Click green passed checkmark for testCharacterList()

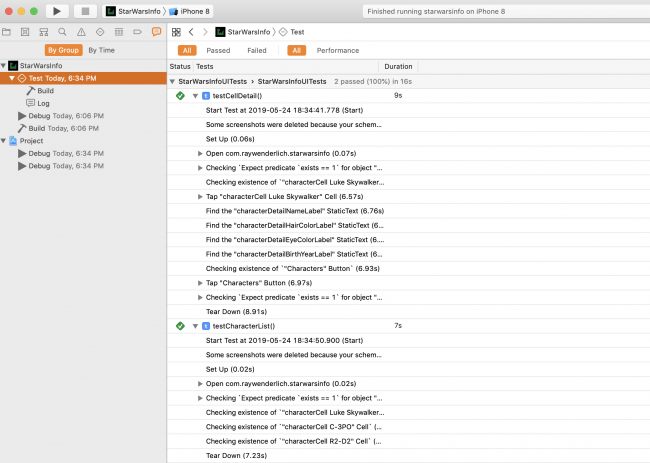point(180,326)
